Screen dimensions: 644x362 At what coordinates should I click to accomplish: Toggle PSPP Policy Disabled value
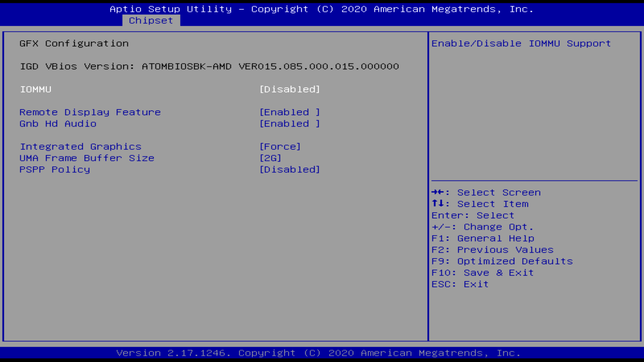(x=290, y=170)
